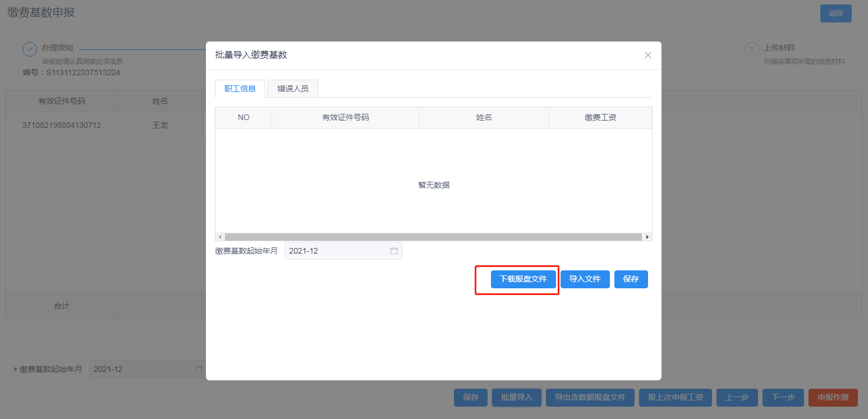
Task: Click the 取上次申报工资 button
Action: (675, 397)
